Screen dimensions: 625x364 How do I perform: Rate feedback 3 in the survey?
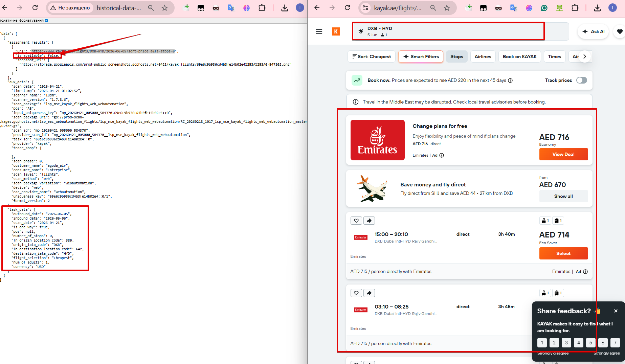tap(566, 343)
